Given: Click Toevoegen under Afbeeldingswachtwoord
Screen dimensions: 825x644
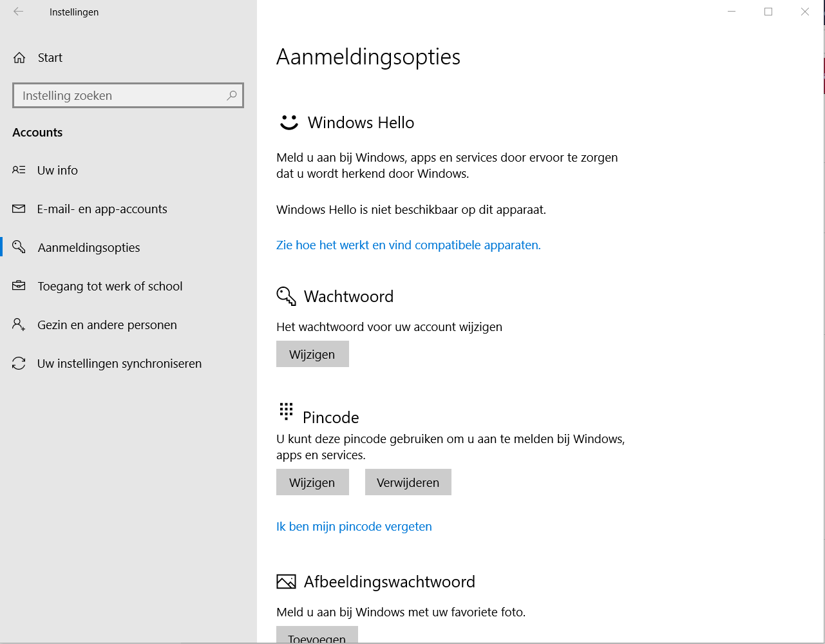Looking at the screenshot, I should pyautogui.click(x=317, y=635).
